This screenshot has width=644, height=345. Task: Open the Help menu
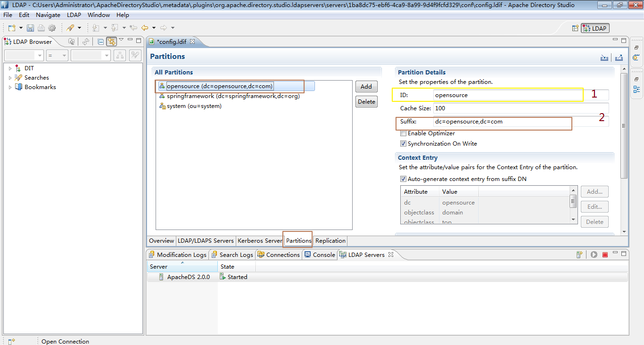[123, 15]
